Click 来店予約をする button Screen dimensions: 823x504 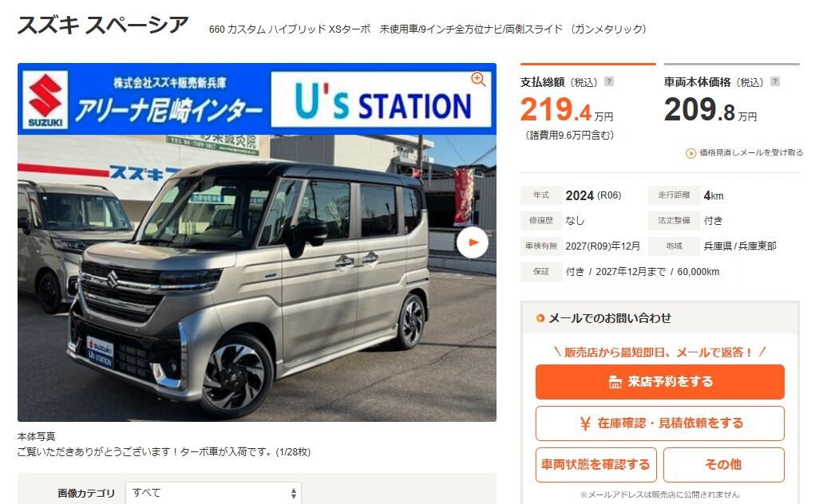[x=660, y=382]
